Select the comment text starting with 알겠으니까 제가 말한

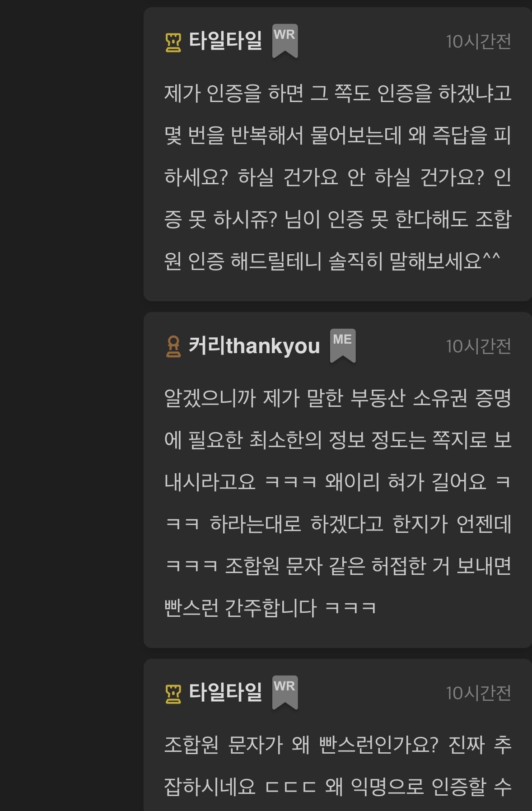(x=338, y=503)
